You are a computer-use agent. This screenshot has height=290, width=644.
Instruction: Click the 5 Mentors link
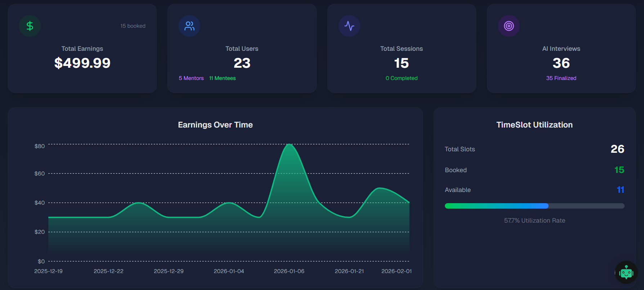[x=191, y=78]
